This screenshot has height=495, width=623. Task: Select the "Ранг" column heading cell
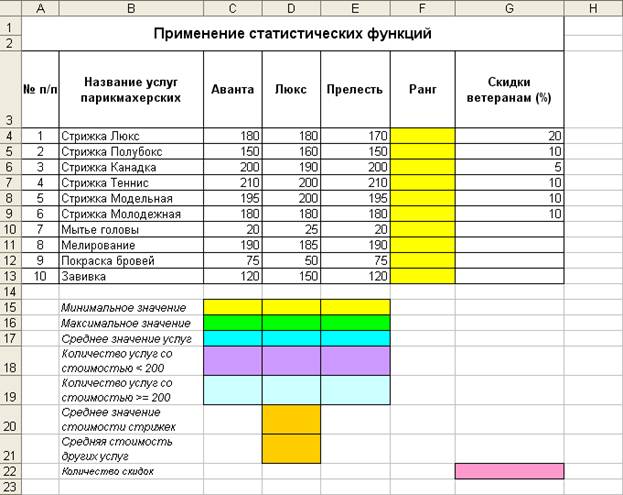point(422,89)
